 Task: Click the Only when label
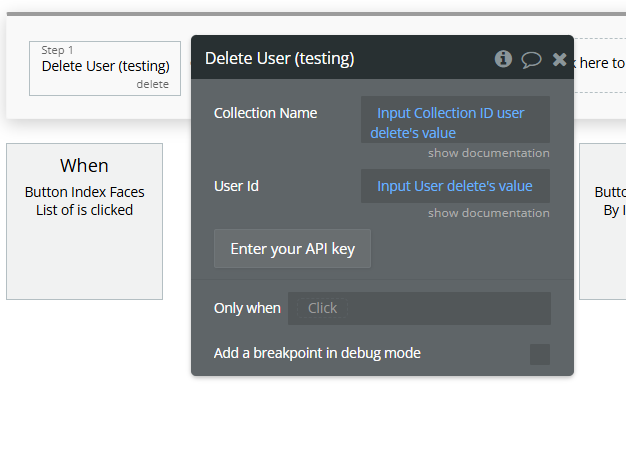(x=247, y=308)
